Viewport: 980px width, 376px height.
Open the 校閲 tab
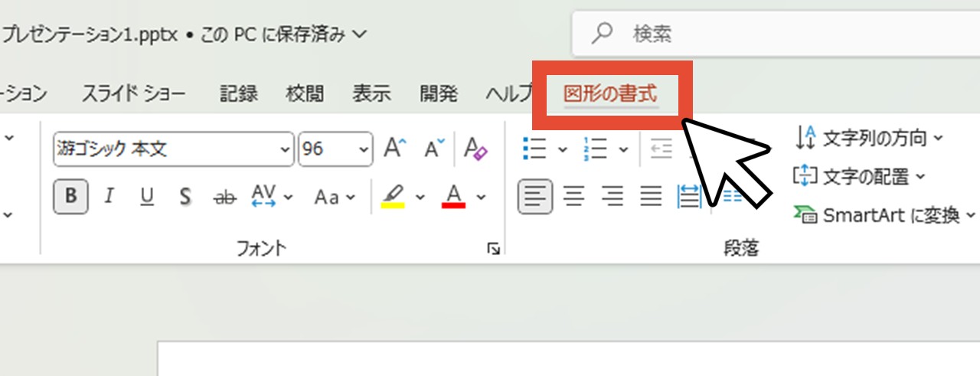point(305,94)
